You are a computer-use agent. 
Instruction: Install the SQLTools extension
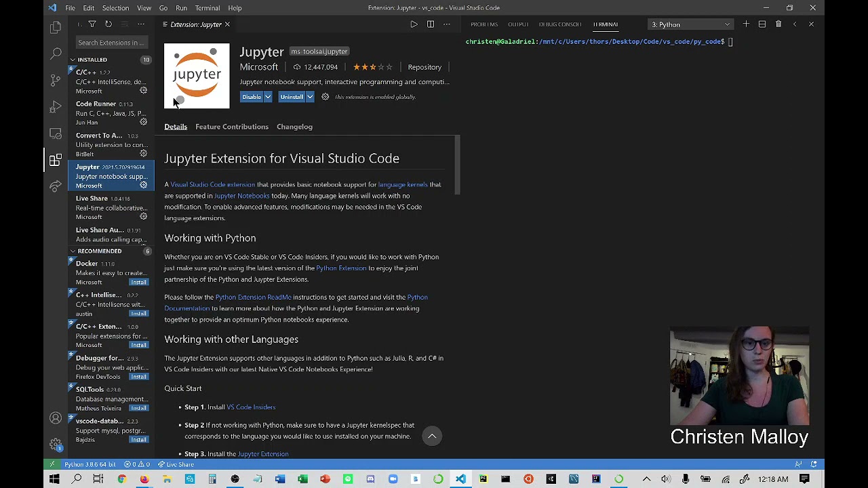click(138, 408)
